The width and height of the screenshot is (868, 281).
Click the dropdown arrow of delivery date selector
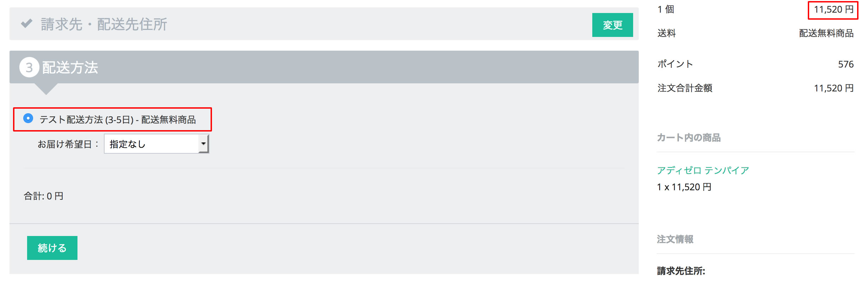point(203,143)
